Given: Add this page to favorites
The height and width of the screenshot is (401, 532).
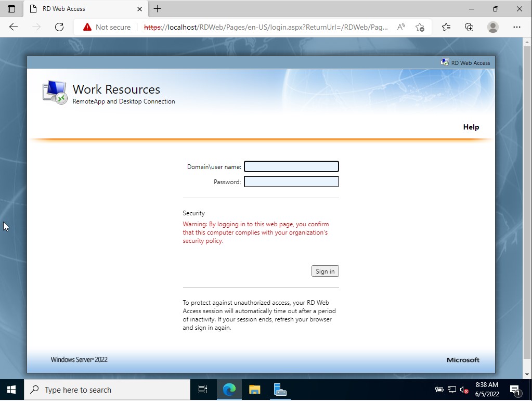Looking at the screenshot, I should pos(420,27).
